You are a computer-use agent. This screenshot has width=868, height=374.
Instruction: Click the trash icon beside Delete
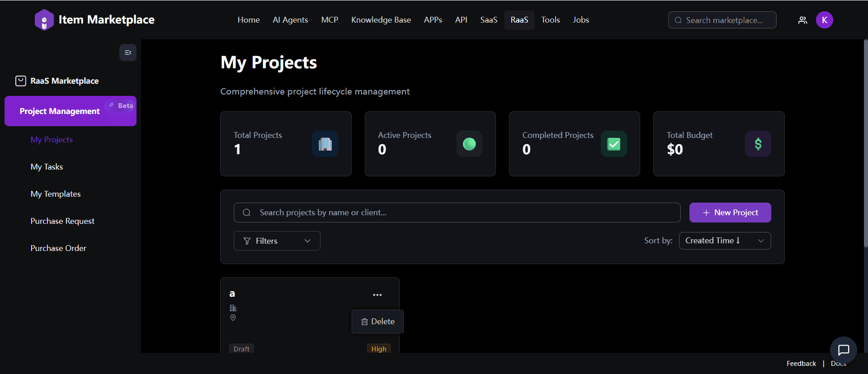(364, 322)
